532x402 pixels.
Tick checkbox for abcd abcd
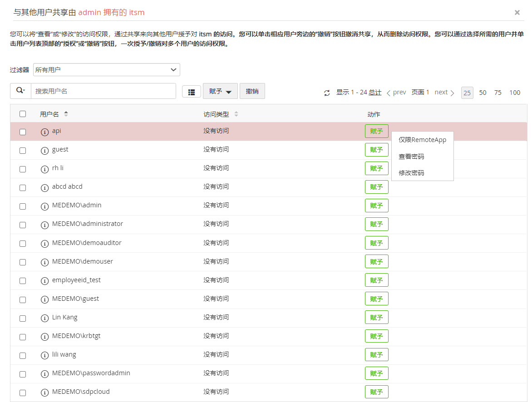tap(23, 188)
